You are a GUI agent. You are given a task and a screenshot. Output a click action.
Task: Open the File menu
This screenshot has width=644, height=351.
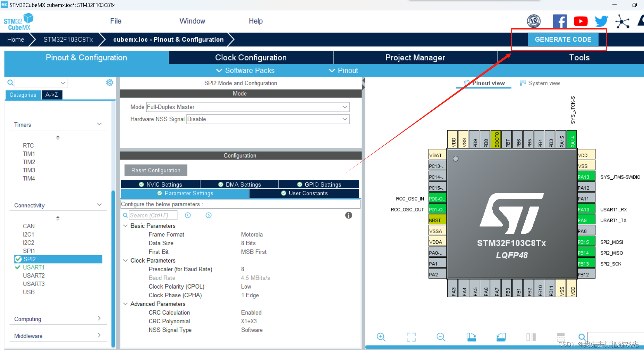(x=116, y=21)
